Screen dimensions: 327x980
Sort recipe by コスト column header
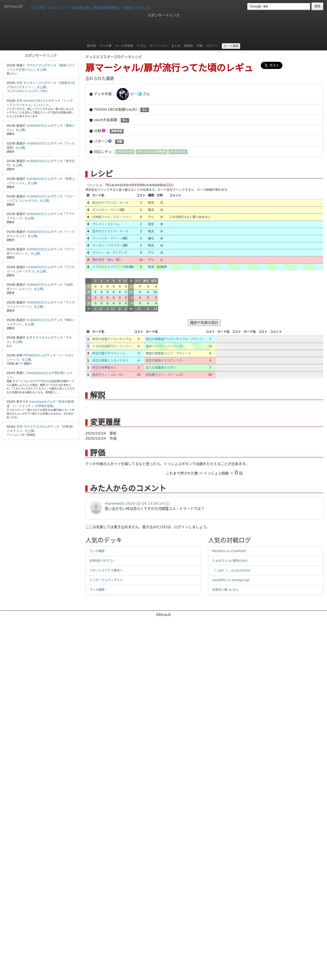(141, 195)
